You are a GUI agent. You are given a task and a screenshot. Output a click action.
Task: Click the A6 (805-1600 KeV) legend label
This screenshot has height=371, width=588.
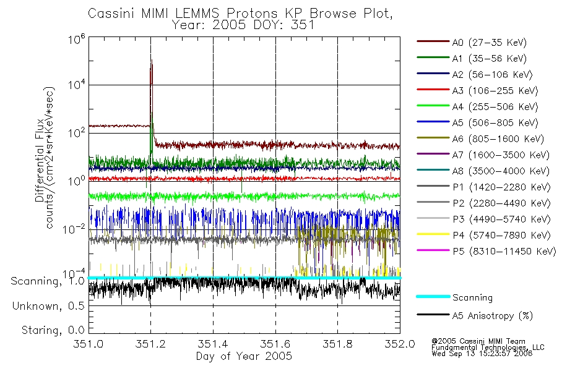click(x=498, y=139)
